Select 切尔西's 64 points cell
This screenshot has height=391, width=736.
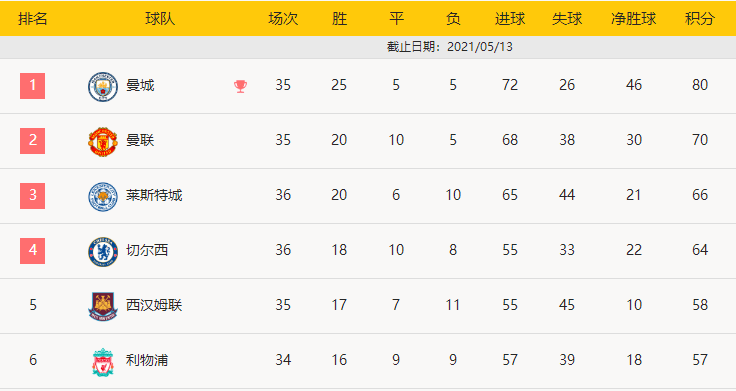pyautogui.click(x=699, y=250)
